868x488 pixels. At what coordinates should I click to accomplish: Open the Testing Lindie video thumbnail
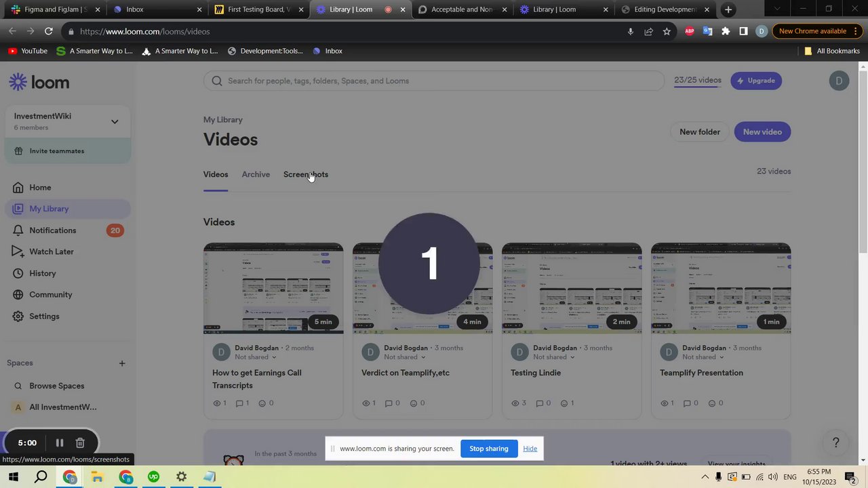point(572,289)
